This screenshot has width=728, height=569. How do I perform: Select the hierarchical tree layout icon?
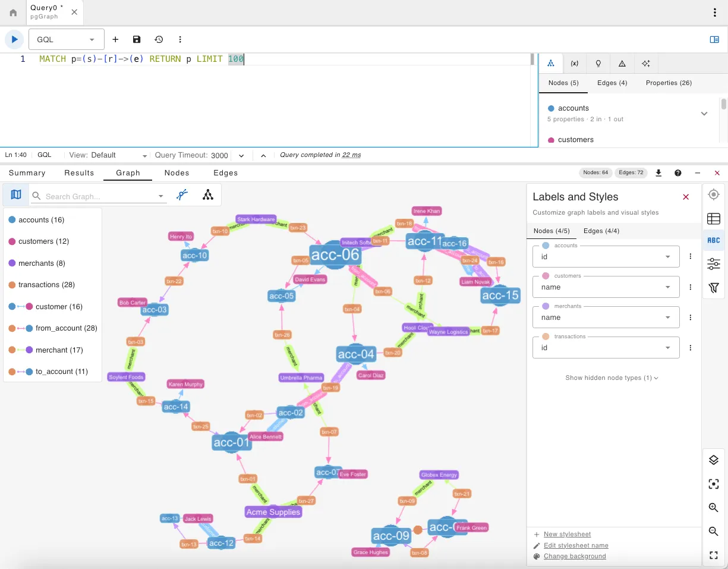coord(207,195)
